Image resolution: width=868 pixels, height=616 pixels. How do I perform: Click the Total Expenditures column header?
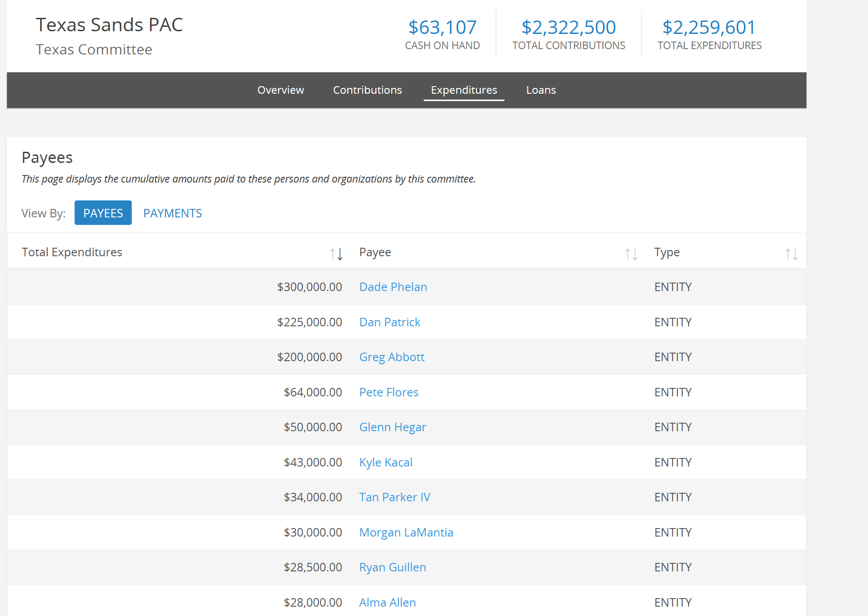(x=72, y=252)
